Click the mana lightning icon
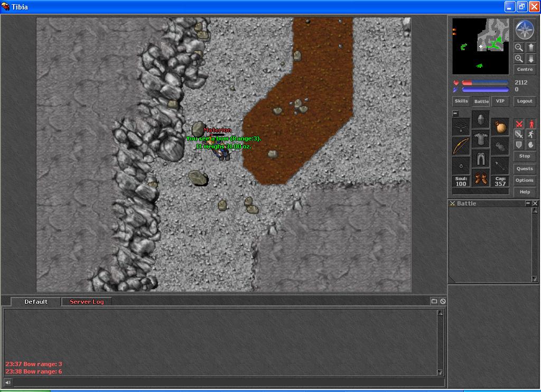This screenshot has height=392, width=541. click(456, 90)
